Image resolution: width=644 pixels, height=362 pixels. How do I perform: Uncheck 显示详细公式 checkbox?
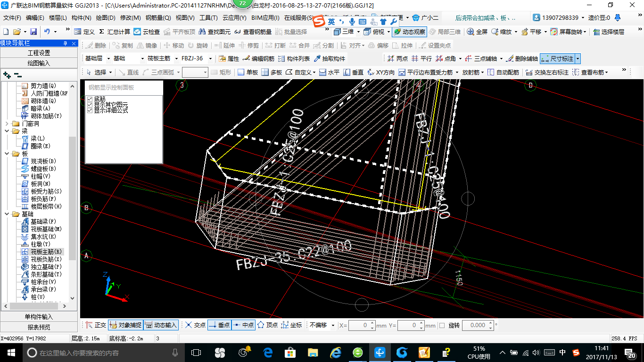[90, 110]
